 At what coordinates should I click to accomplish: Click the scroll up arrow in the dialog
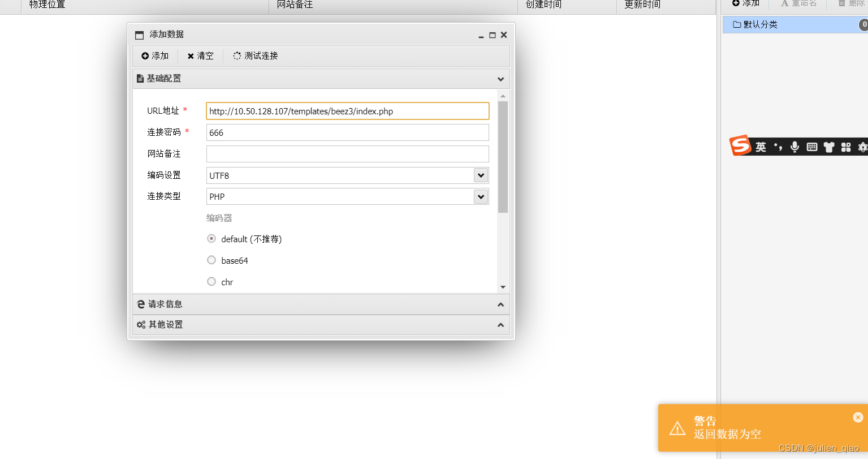tap(503, 96)
